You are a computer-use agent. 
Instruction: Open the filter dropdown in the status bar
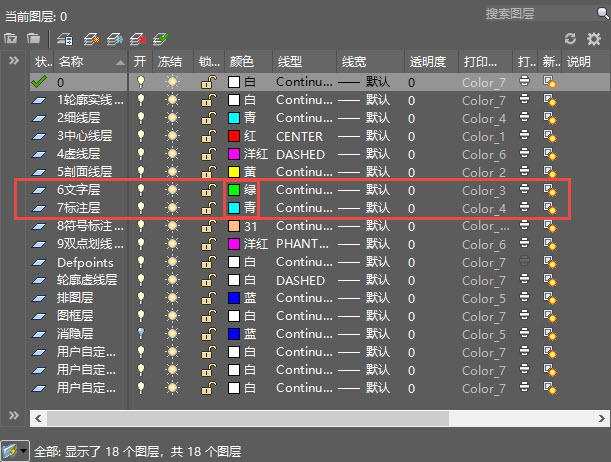(x=15, y=451)
